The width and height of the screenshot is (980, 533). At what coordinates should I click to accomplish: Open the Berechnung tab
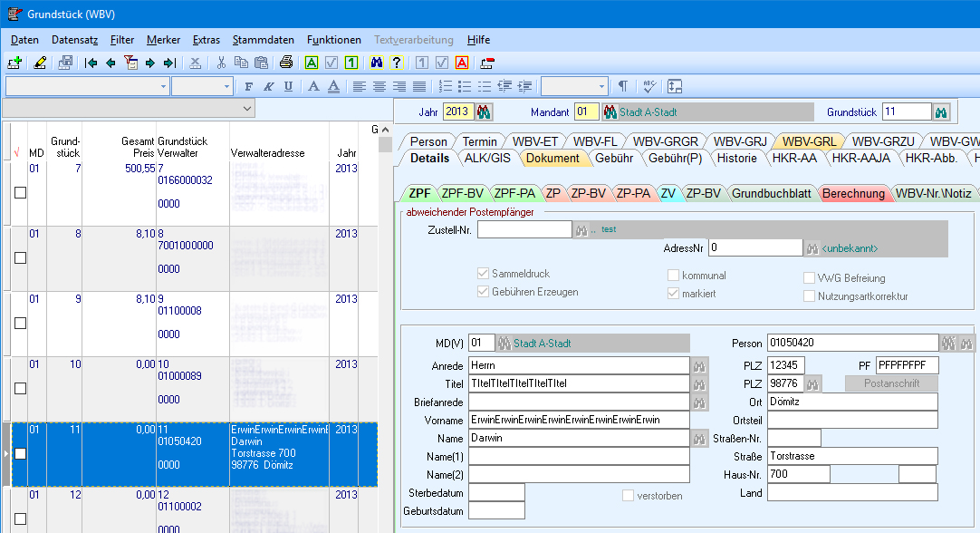pyautogui.click(x=853, y=193)
